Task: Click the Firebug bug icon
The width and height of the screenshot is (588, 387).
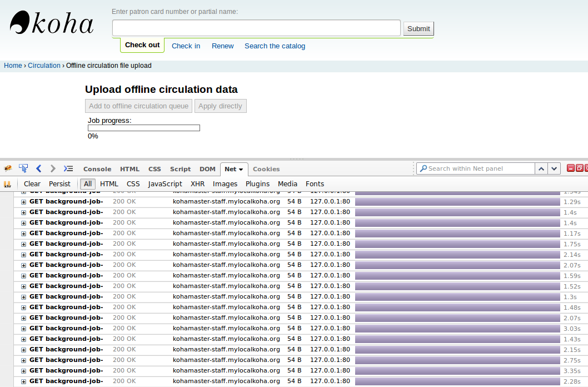Action: click(8, 168)
